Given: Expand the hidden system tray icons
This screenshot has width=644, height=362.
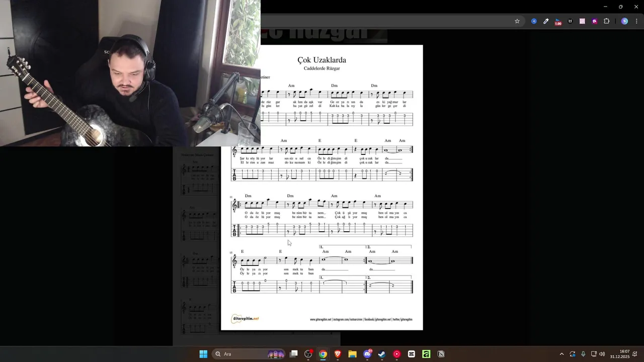Looking at the screenshot, I should click(561, 354).
